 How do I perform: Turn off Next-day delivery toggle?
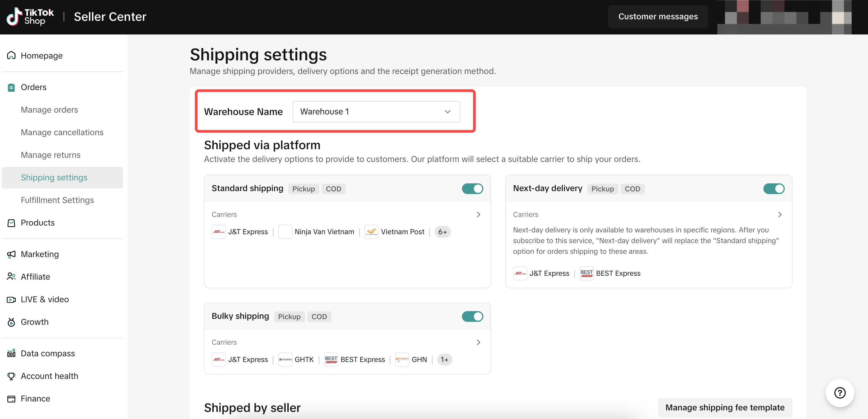point(774,189)
